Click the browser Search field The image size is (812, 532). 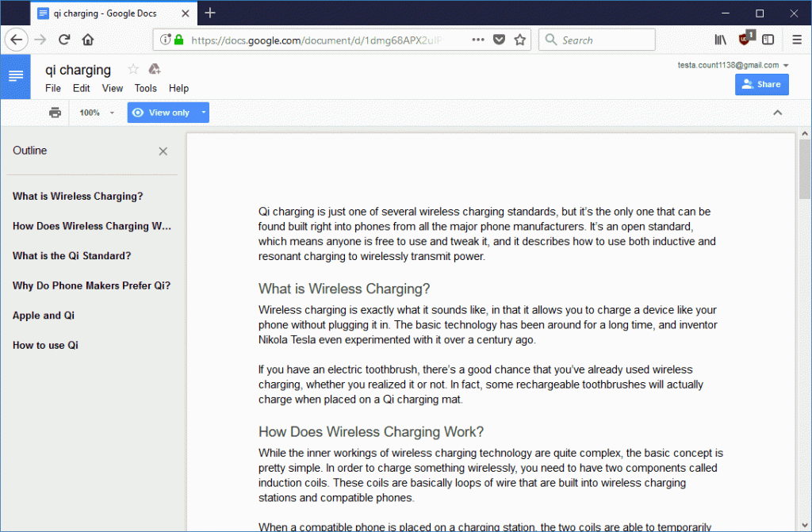pyautogui.click(x=597, y=40)
